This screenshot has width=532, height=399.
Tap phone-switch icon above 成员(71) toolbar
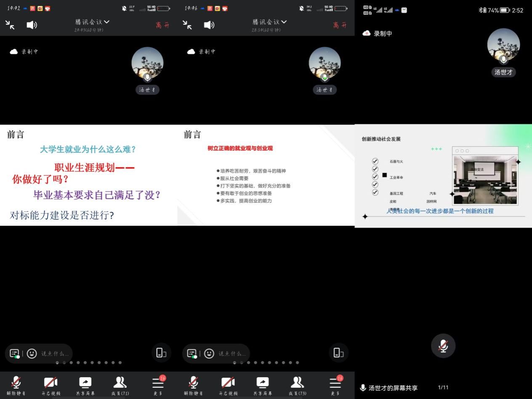[x=161, y=353]
